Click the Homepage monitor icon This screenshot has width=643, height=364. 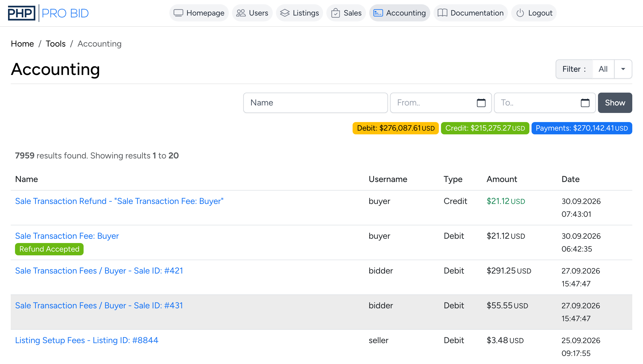(178, 13)
